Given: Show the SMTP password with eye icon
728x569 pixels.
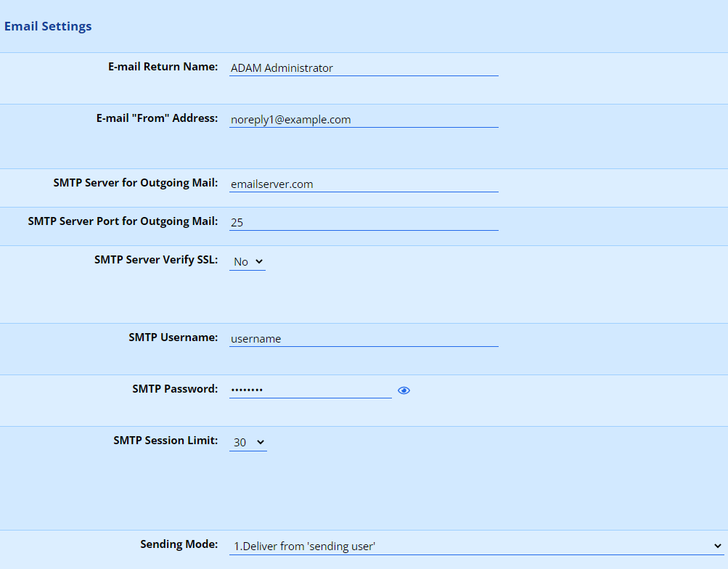Looking at the screenshot, I should point(404,390).
